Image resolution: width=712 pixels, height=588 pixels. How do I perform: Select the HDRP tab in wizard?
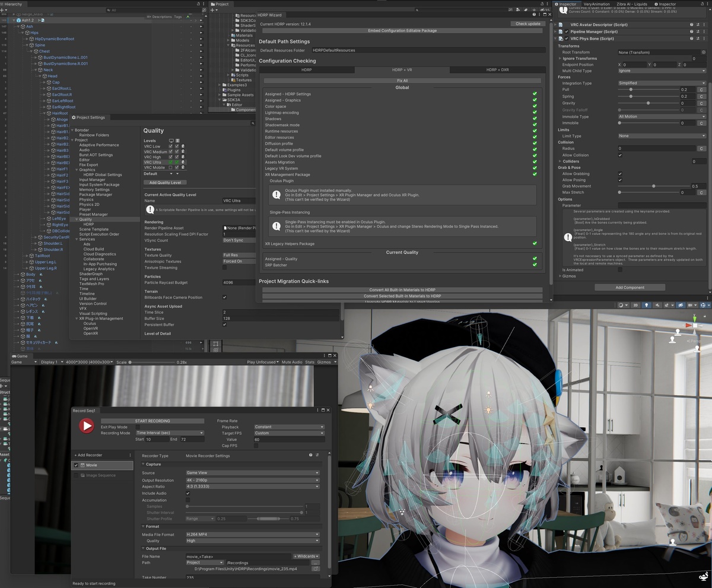pos(307,70)
